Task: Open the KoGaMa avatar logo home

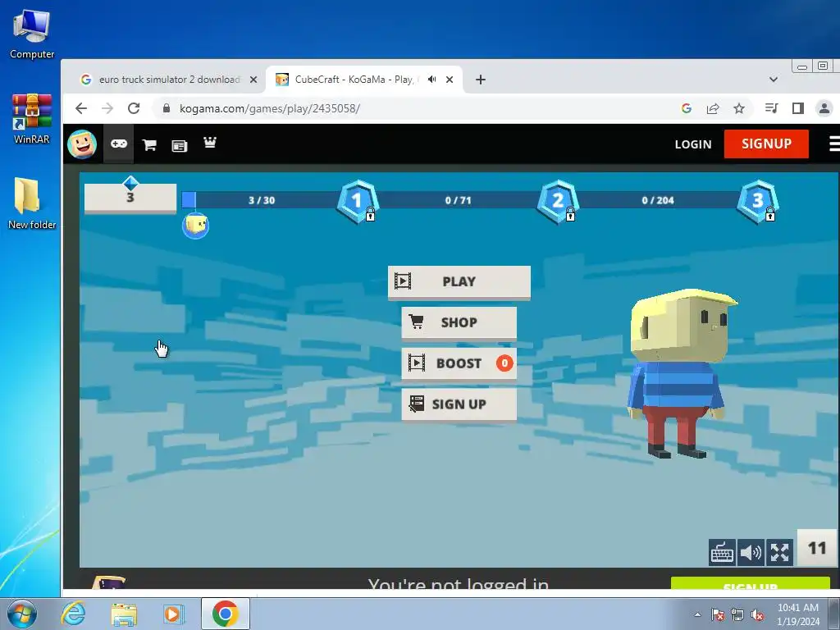Action: 82,144
